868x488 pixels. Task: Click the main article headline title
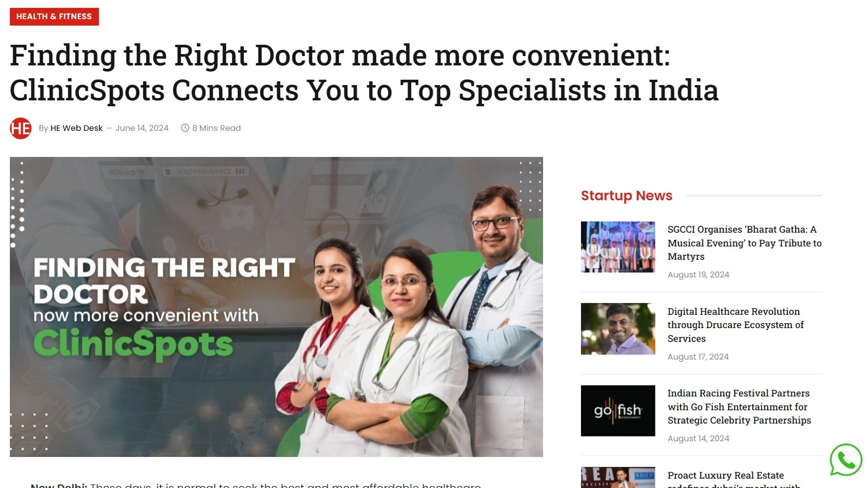pos(364,73)
